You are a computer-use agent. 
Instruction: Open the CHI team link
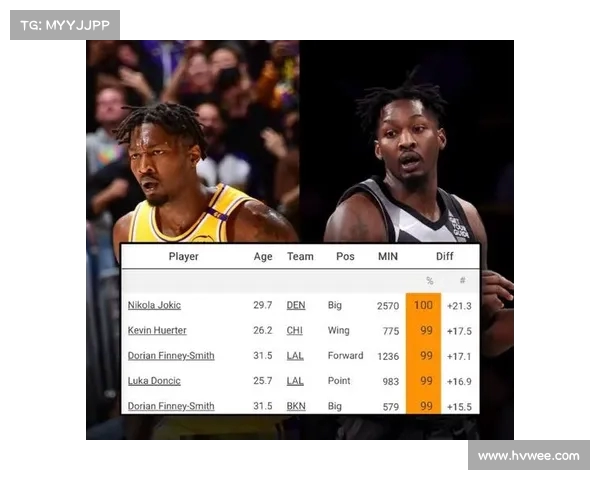295,330
